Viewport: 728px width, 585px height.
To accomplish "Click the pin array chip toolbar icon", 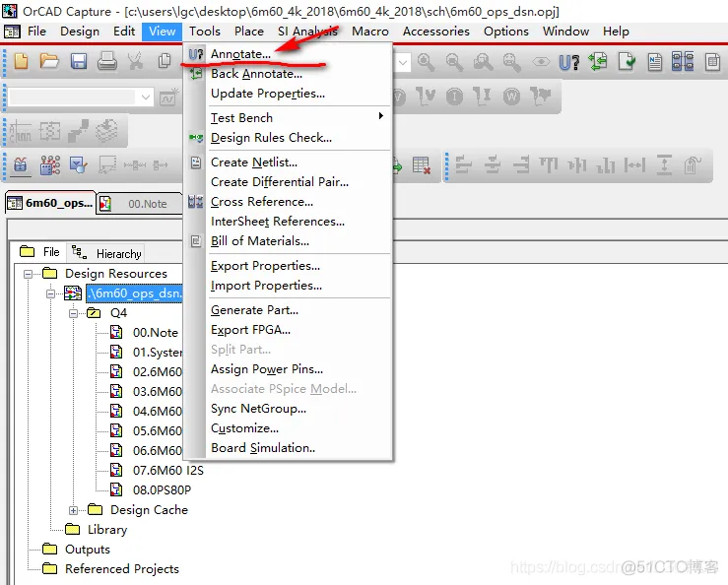I will [50, 164].
